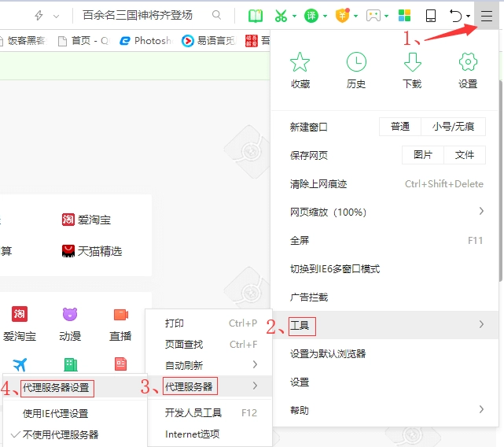
Task: Click the colorful four-square apps icon
Action: click(x=403, y=16)
